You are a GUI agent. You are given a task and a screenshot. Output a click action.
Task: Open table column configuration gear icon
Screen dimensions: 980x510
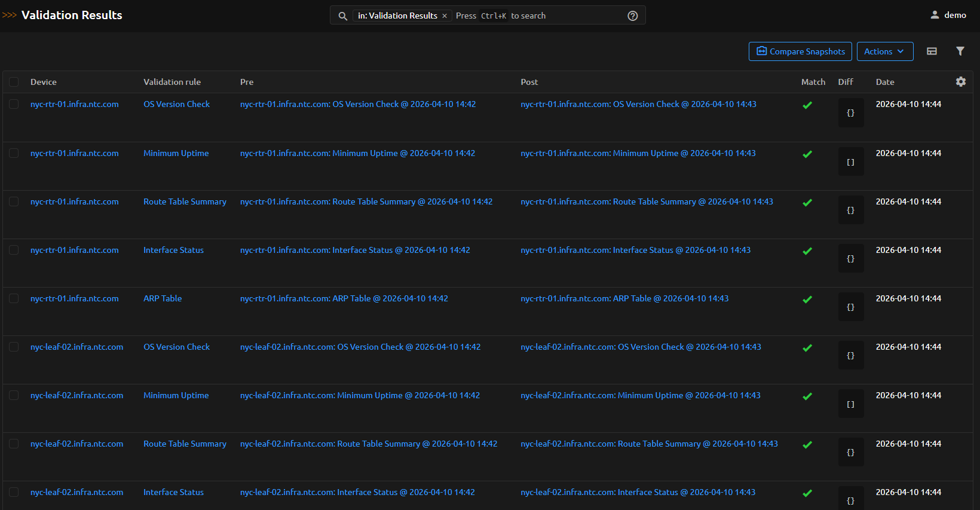coord(960,82)
